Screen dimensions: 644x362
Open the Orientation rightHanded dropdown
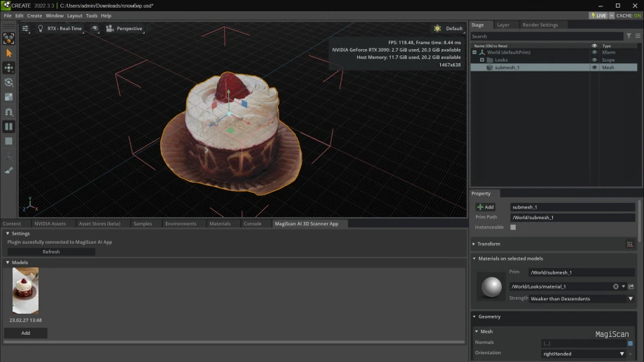(x=583, y=354)
